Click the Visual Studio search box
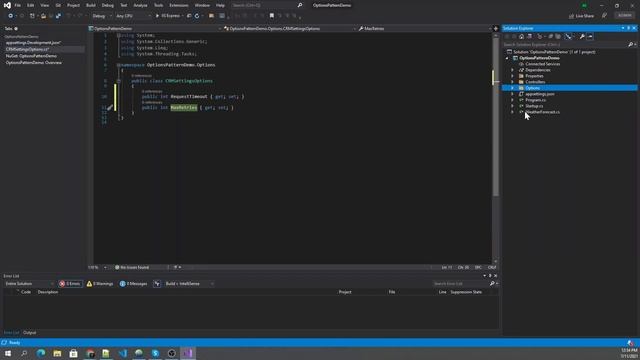Viewport: 640px width, 360px height. pyautogui.click(x=267, y=5)
